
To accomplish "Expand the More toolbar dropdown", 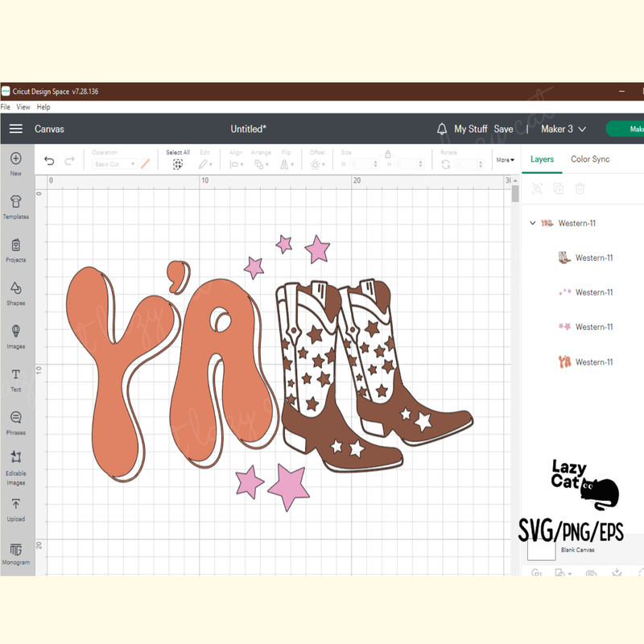I will coord(505,160).
